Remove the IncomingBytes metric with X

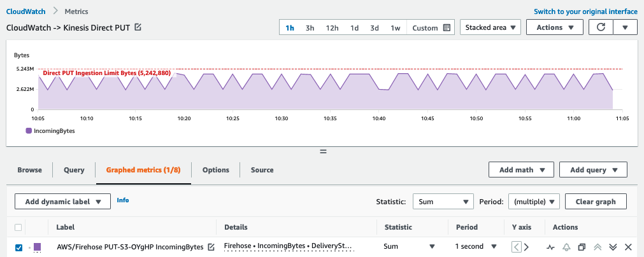(x=628, y=247)
